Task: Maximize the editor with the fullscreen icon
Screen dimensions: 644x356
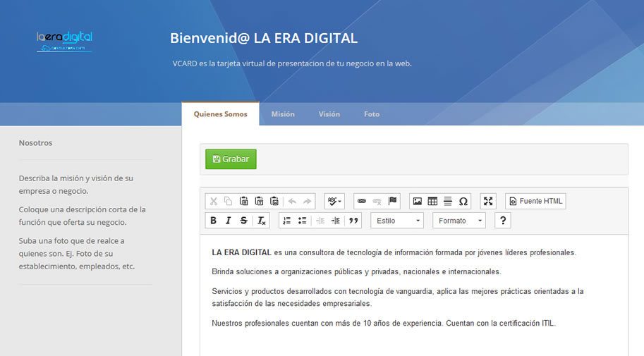Action: coord(488,201)
